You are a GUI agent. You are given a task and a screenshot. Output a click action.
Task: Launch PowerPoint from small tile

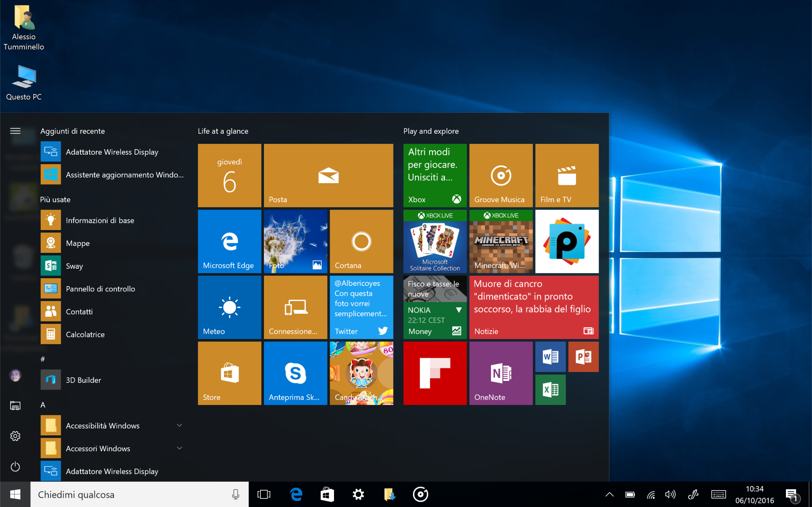point(583,357)
